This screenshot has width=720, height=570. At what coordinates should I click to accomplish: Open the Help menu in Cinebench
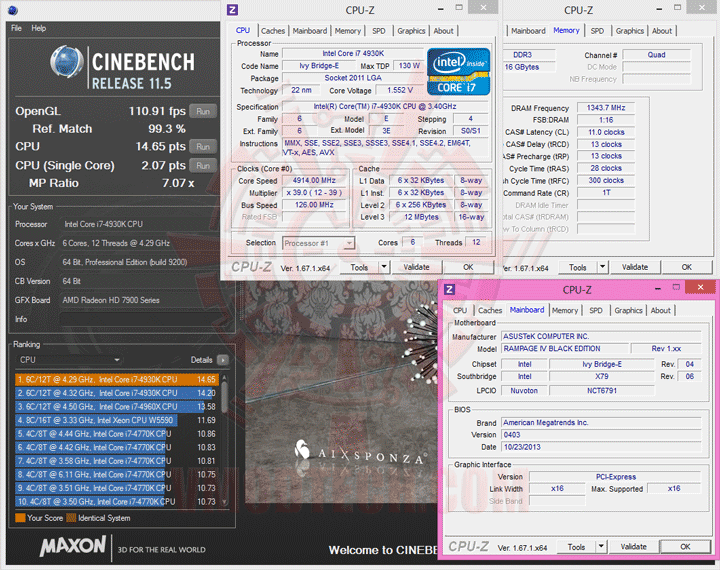point(39,28)
